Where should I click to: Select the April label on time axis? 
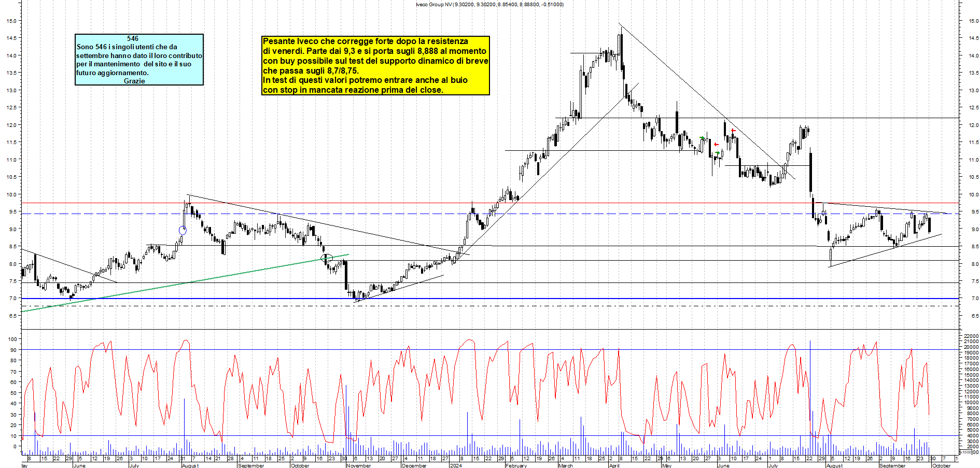[614, 465]
